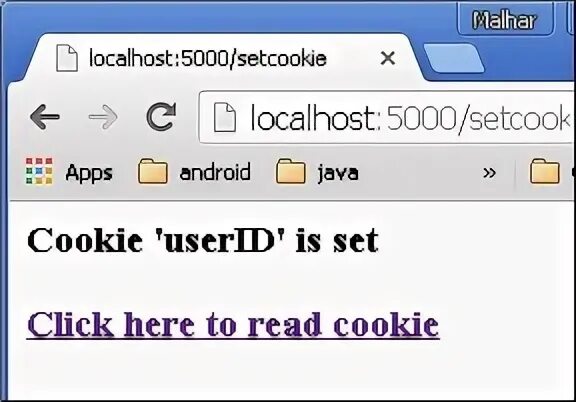576x402 pixels.
Task: Click the Apps text label in bookmarks bar
Action: click(x=89, y=172)
